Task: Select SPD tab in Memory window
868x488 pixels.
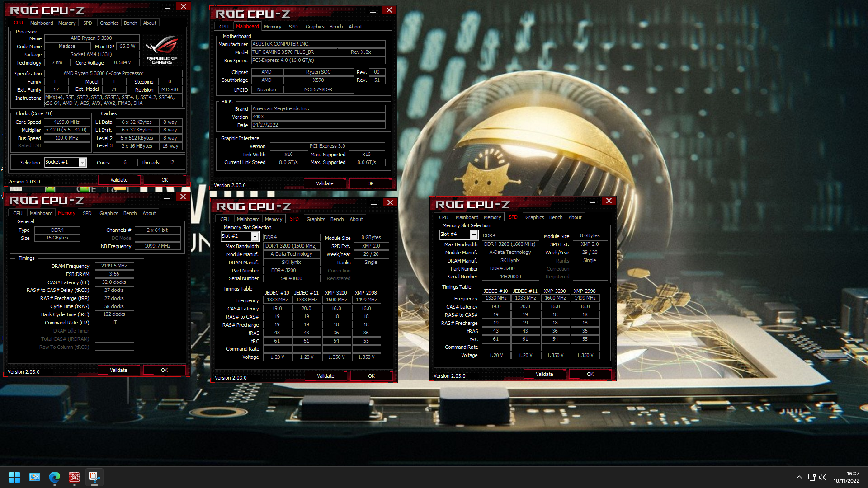Action: (x=87, y=213)
